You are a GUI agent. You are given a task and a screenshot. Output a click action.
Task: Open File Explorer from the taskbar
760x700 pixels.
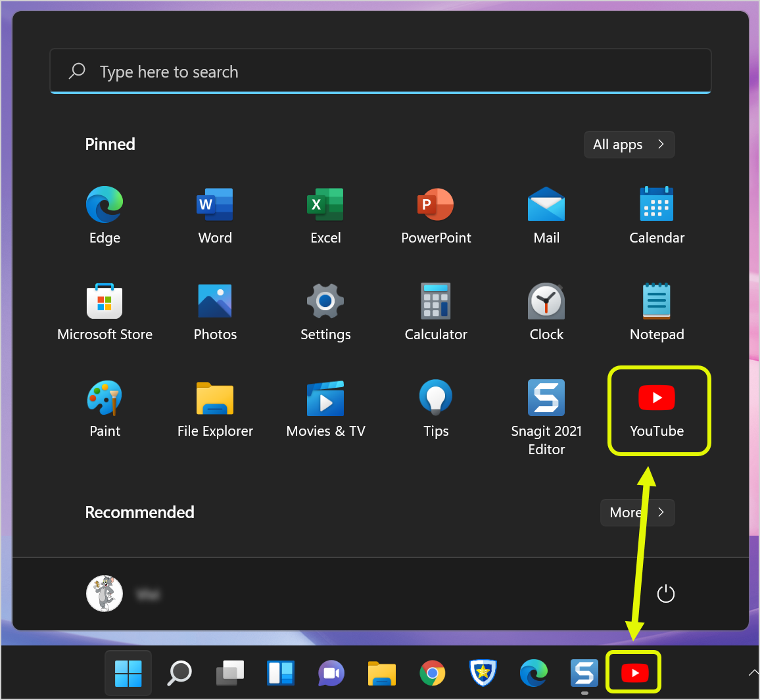point(382,673)
